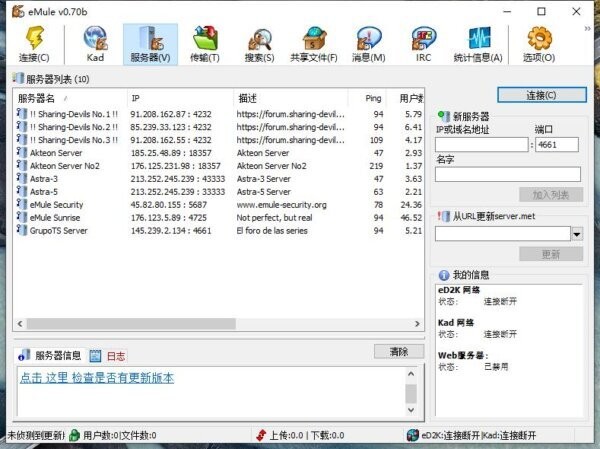Click the server icon of eMule Security
The image size is (600, 449).
pos(22,204)
